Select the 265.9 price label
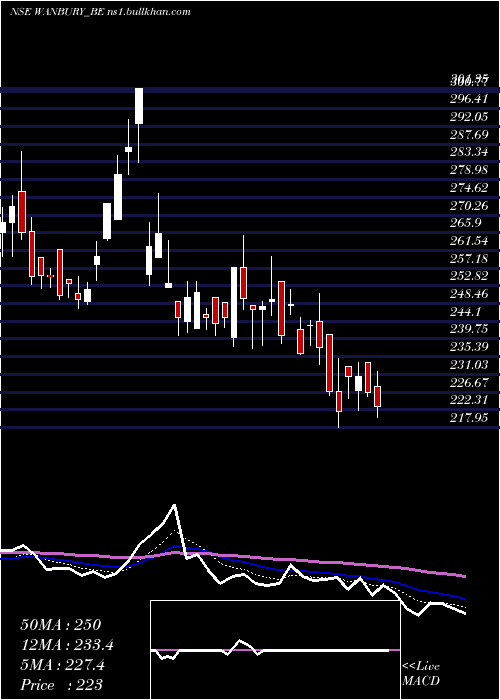 click(465, 223)
